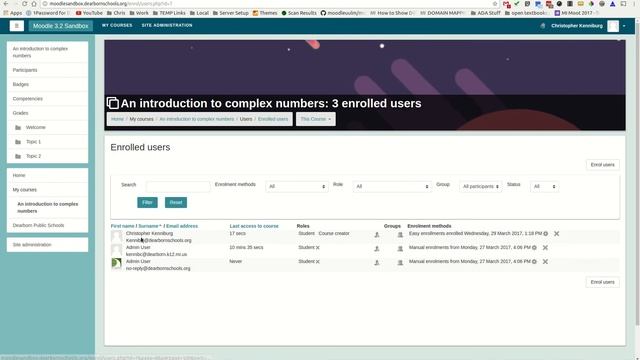Add Christopher Kenniburg to a group
640x360 pixels.
click(400, 235)
